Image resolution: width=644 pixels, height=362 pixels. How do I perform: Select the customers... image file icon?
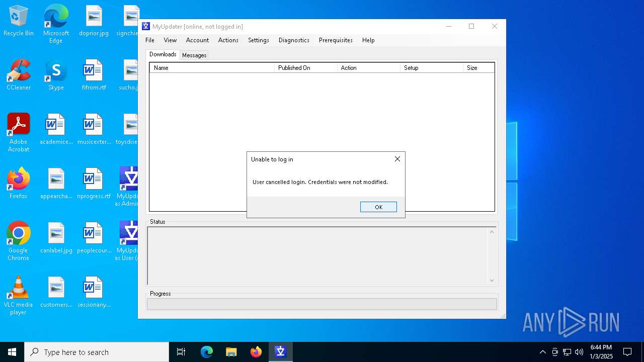pyautogui.click(x=56, y=292)
